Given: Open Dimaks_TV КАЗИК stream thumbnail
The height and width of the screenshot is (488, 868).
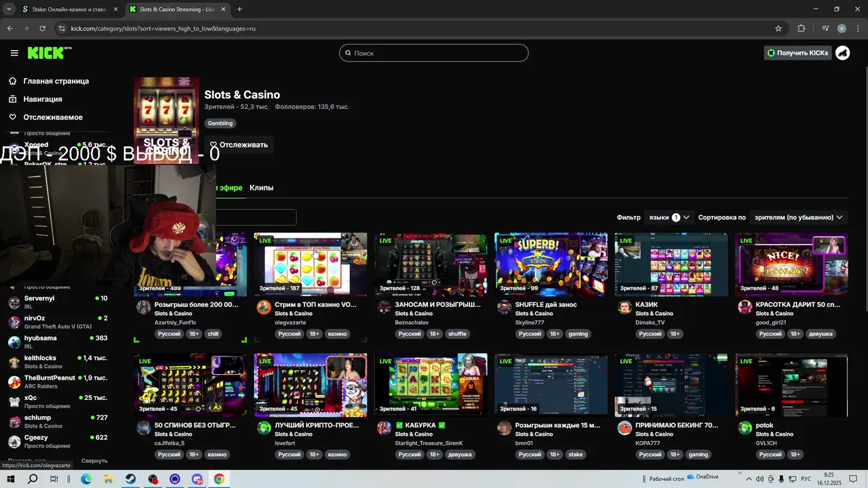Looking at the screenshot, I should click(671, 264).
